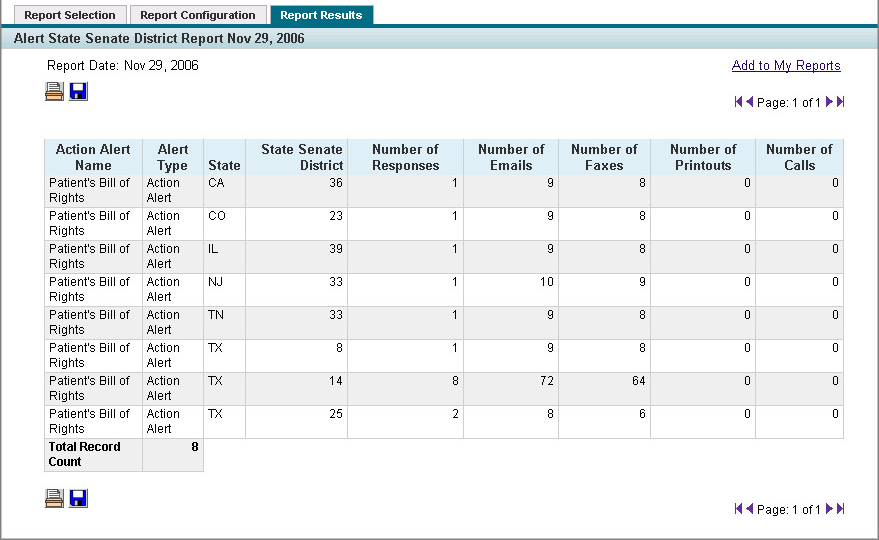The image size is (879, 540).
Task: Click the top save disk icon
Action: pyautogui.click(x=78, y=91)
